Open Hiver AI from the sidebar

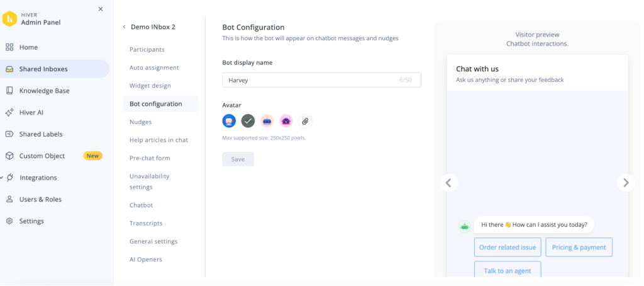click(31, 112)
